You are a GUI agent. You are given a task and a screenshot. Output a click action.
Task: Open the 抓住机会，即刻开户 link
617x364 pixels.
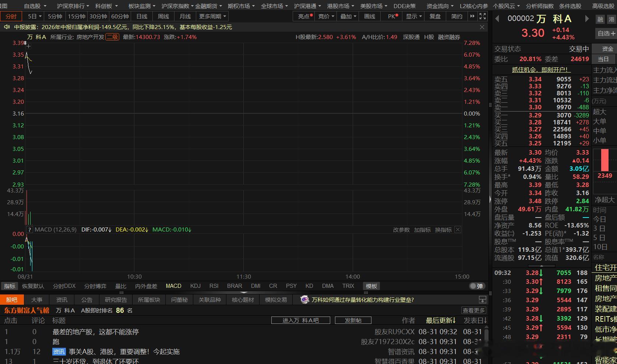541,70
